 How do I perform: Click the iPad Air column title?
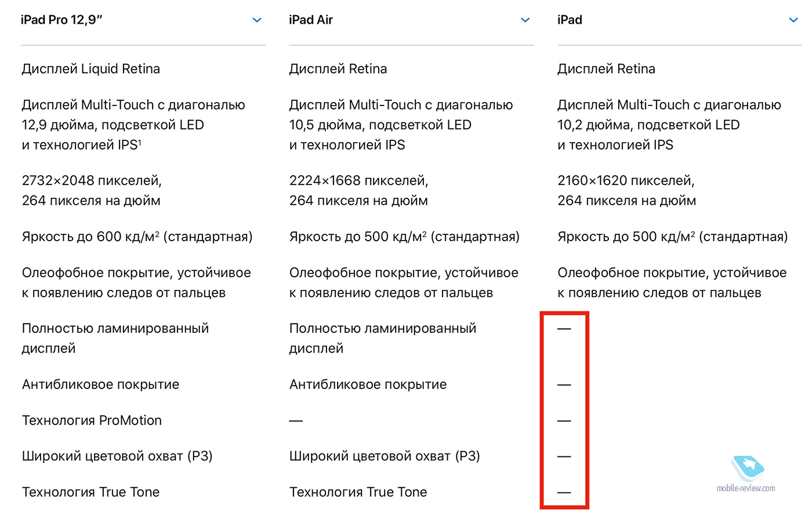tap(311, 20)
